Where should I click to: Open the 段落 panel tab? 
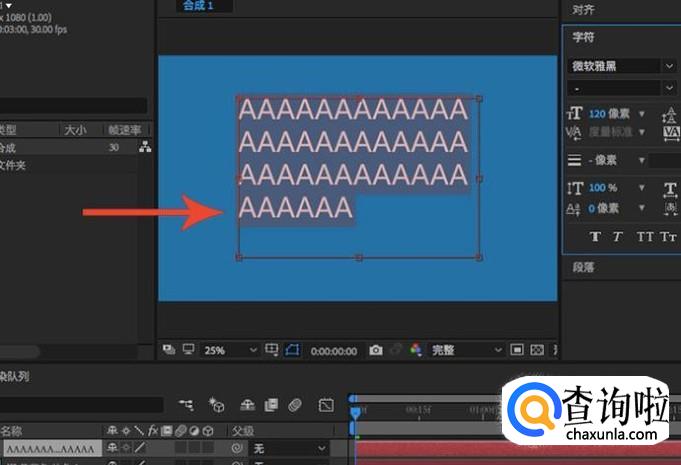coord(583,267)
